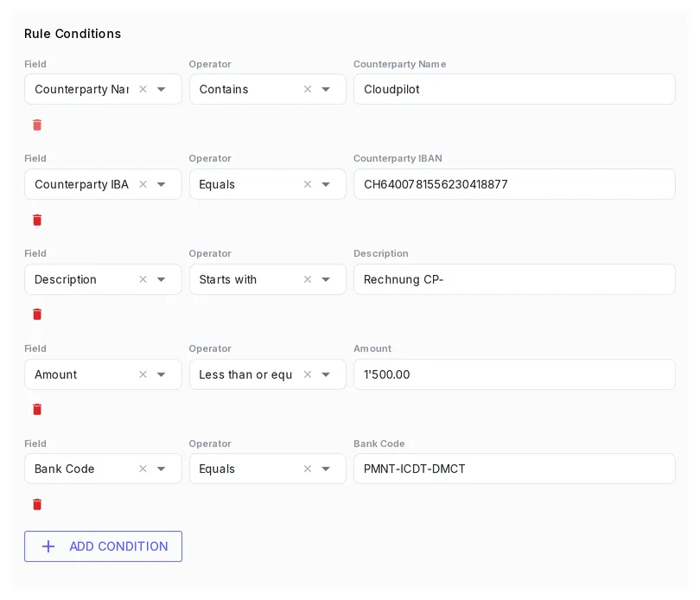Viewport: 700px width, 600px height.
Task: Click the 1'500.00 amount input field
Action: pos(514,374)
